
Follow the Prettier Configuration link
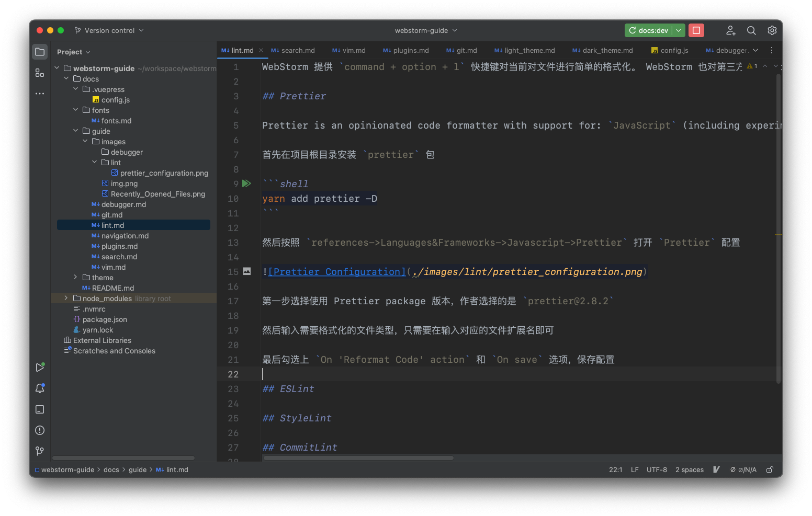point(337,272)
